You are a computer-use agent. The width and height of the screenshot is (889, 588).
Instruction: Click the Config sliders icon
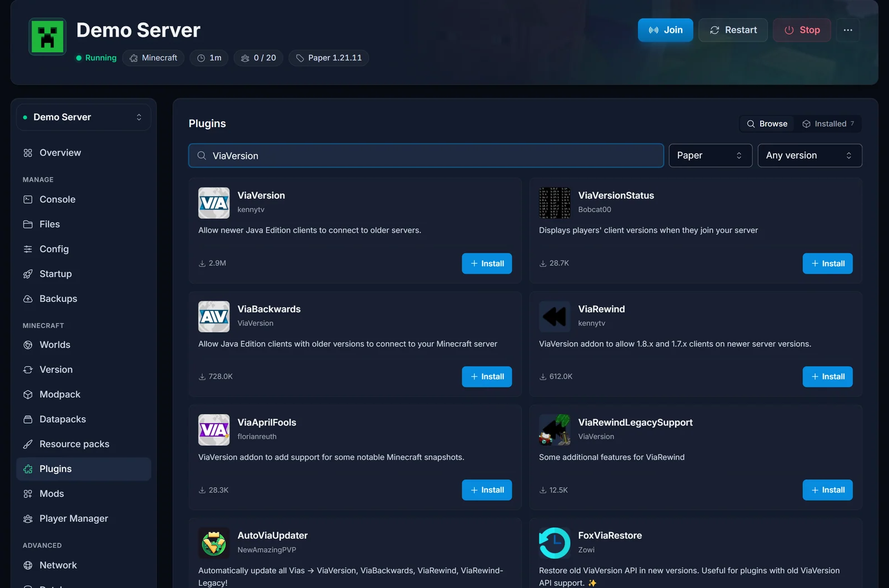[x=28, y=249]
